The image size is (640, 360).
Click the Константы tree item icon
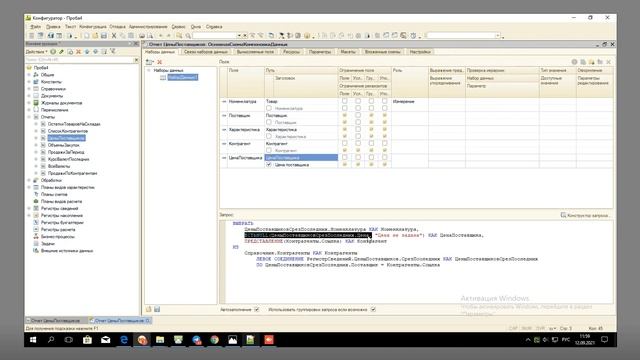pos(36,82)
